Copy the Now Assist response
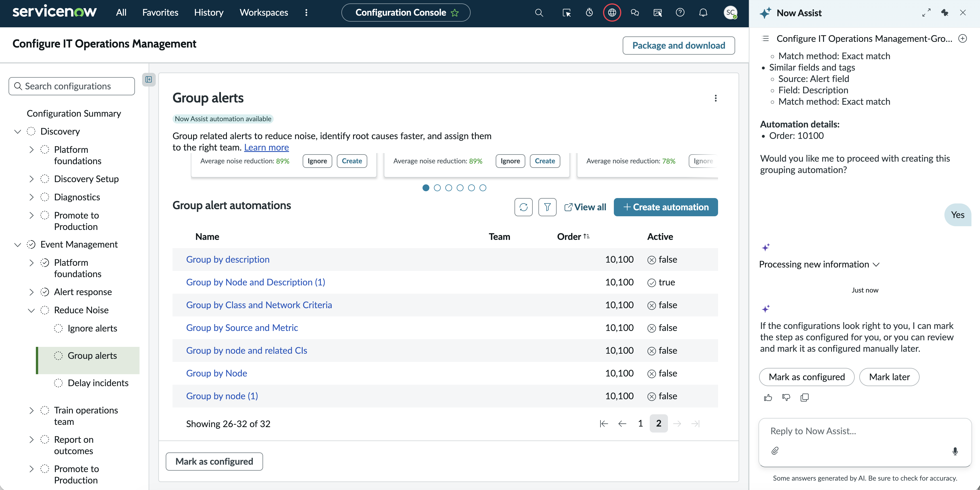 coord(804,398)
